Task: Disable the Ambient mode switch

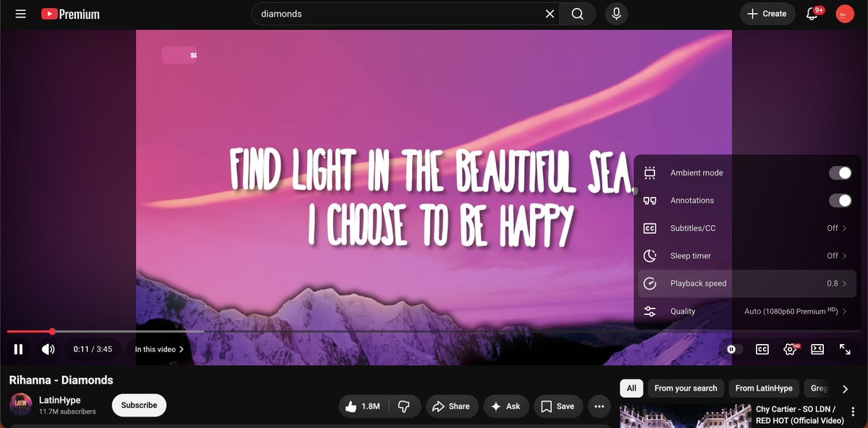Action: (840, 173)
